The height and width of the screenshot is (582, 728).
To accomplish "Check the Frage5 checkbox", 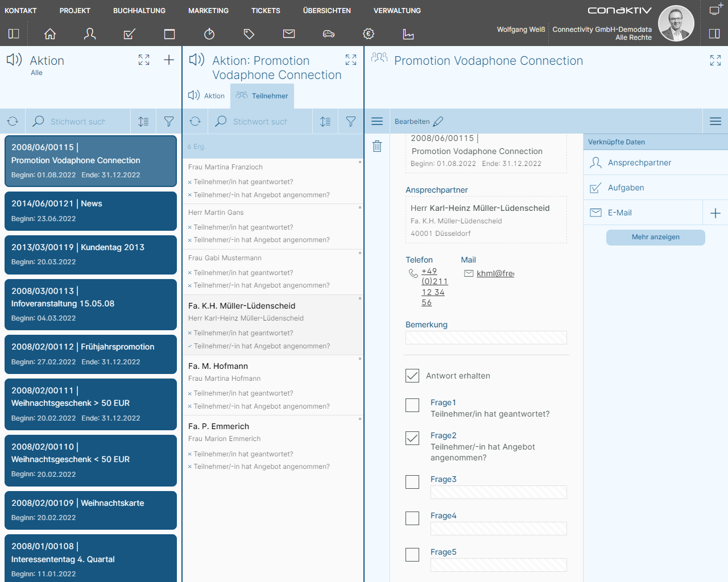I will [x=412, y=554].
